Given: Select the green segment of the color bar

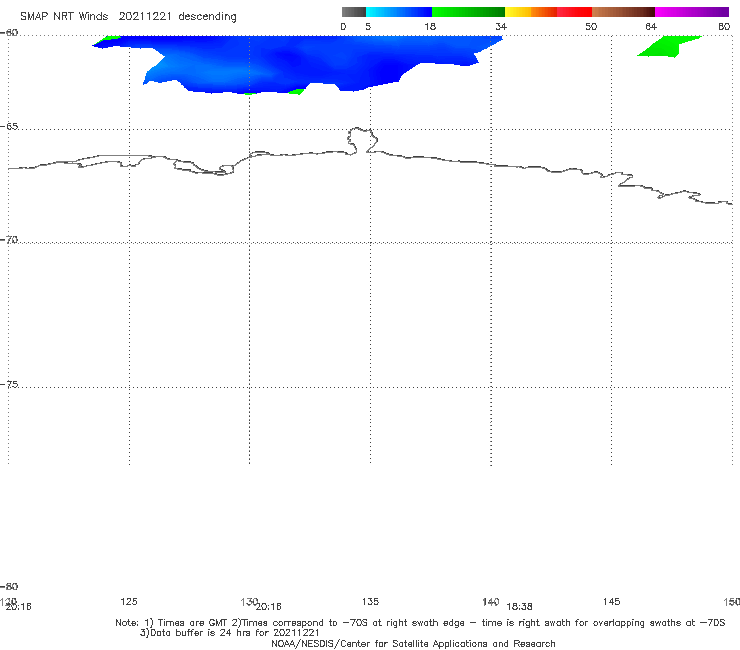Looking at the screenshot, I should coord(469,12).
